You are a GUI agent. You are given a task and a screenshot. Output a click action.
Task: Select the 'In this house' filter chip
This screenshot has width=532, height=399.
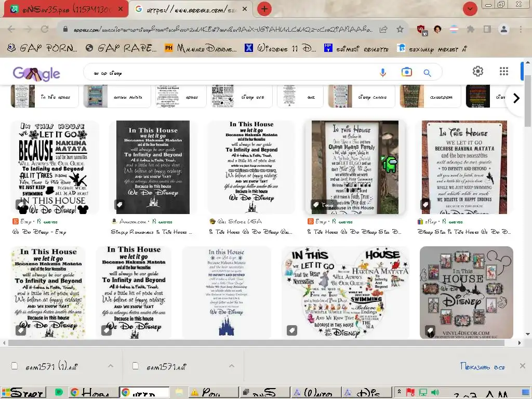(x=45, y=96)
